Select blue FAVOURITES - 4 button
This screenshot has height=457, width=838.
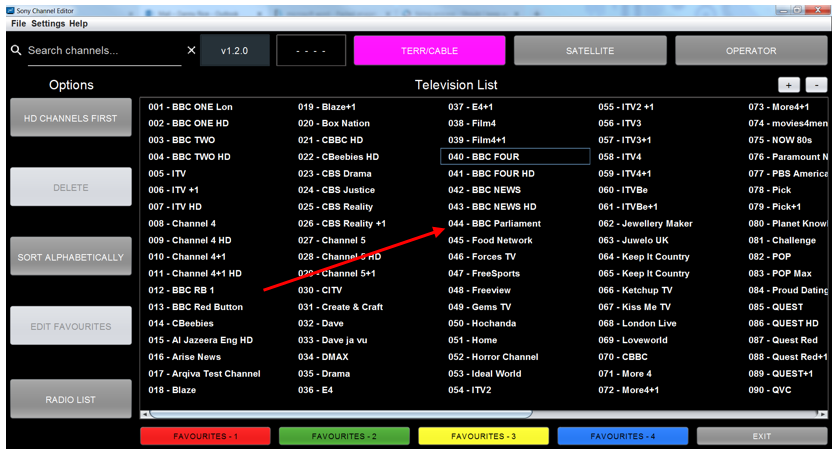623,436
